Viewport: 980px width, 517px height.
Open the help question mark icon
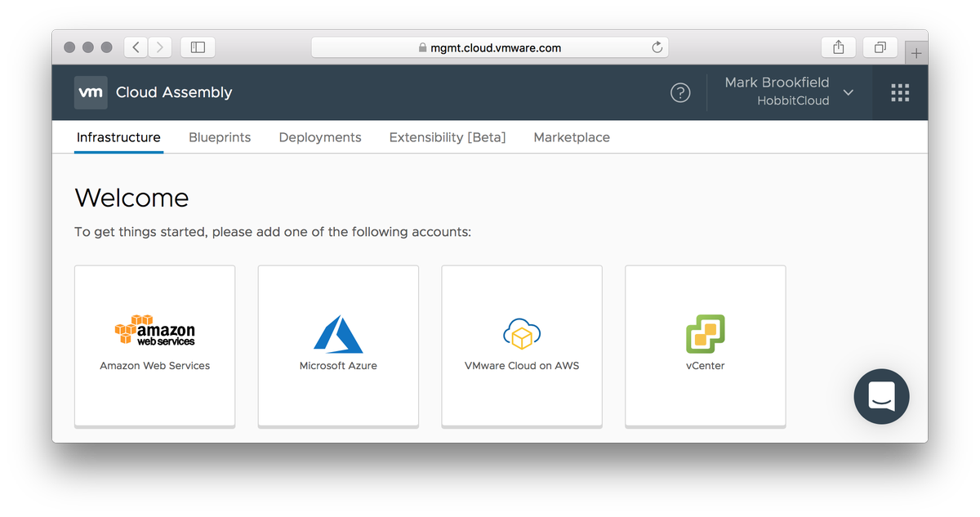tap(680, 93)
